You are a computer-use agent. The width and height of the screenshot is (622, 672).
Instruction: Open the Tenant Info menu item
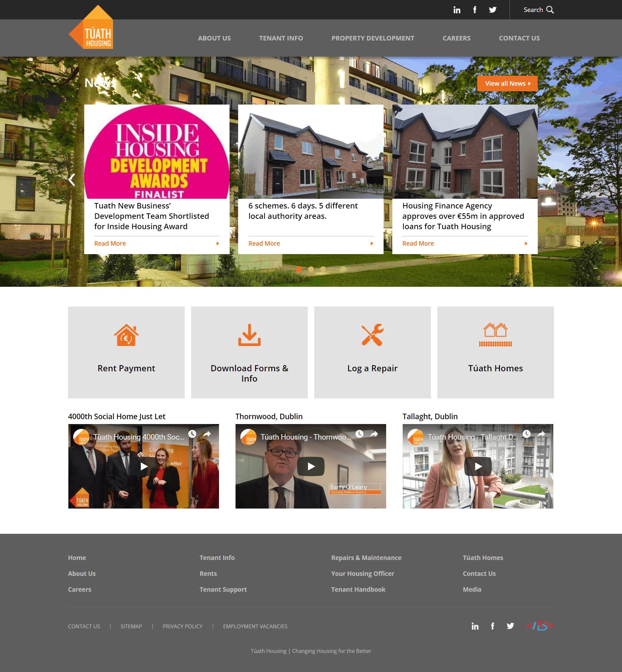coord(281,38)
